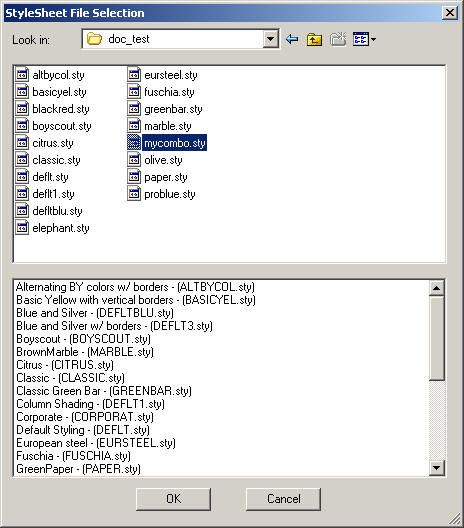
Task: Click the doc_test Look in combo box
Action: 180,39
